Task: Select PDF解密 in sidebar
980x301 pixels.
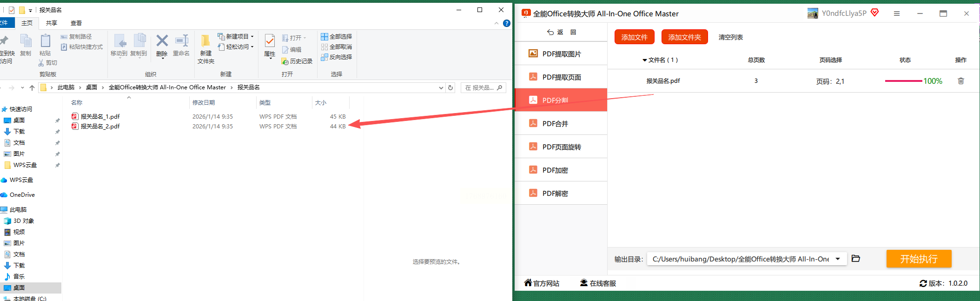Action: [561, 193]
